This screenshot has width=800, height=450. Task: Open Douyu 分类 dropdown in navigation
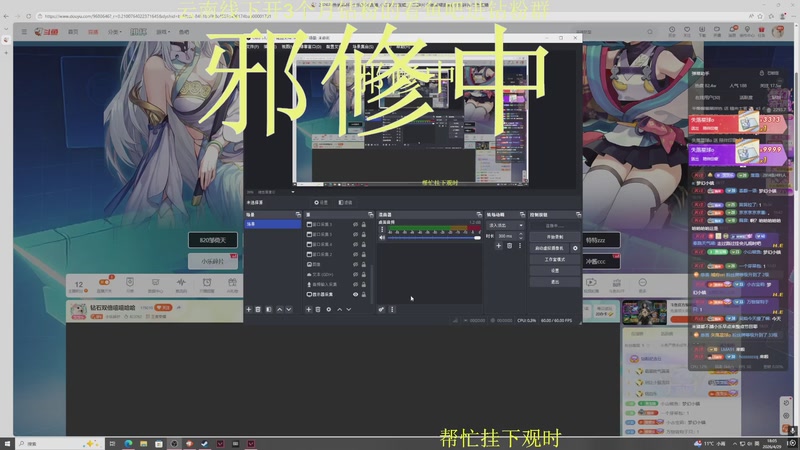click(114, 32)
